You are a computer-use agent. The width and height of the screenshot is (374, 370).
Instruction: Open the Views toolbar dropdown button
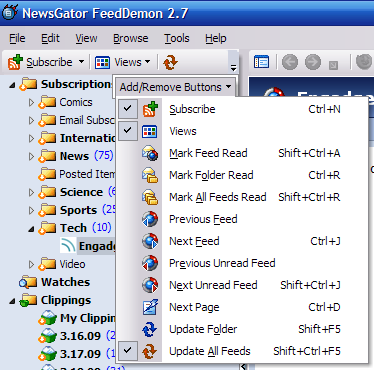coord(123,62)
